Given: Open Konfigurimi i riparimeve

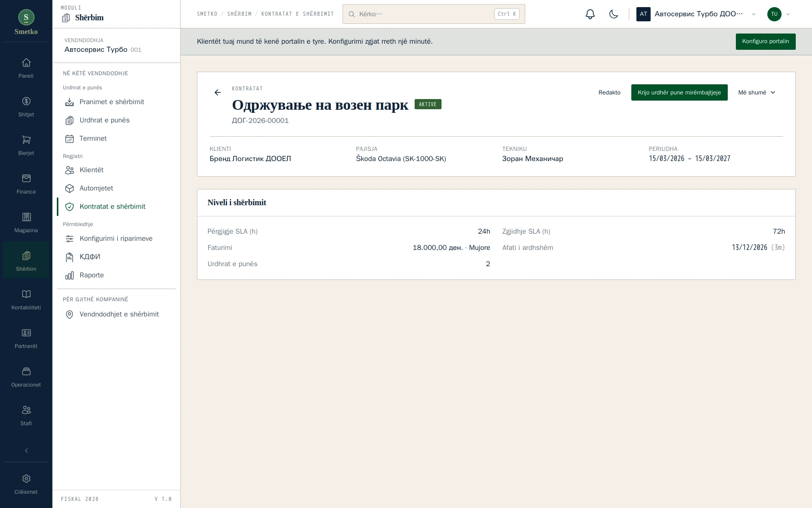Looking at the screenshot, I should coord(116,239).
